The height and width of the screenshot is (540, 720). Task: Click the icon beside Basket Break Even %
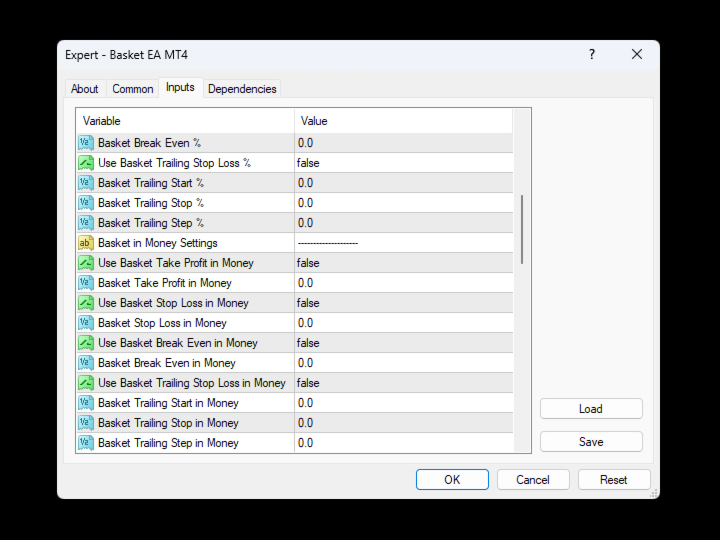(86, 143)
